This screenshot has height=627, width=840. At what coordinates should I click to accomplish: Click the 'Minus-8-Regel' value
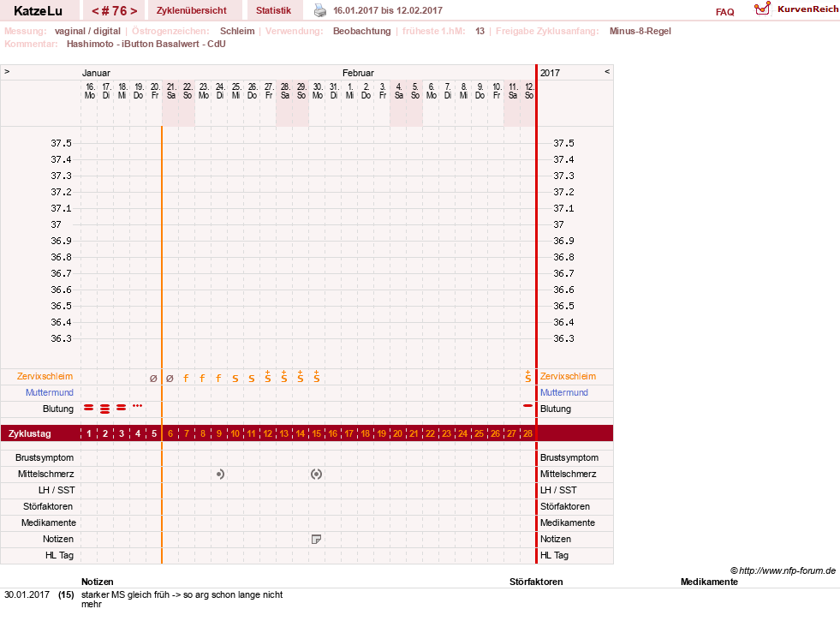pos(640,31)
